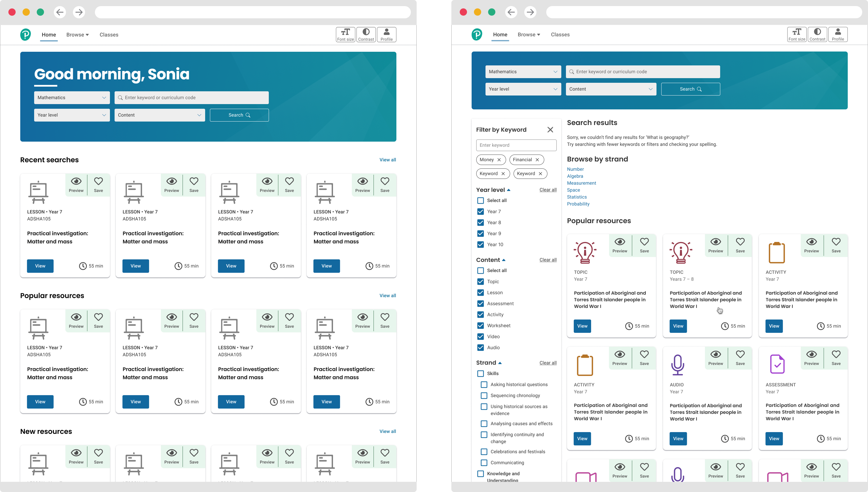
Task: Clear all Year level filters
Action: pyautogui.click(x=548, y=190)
